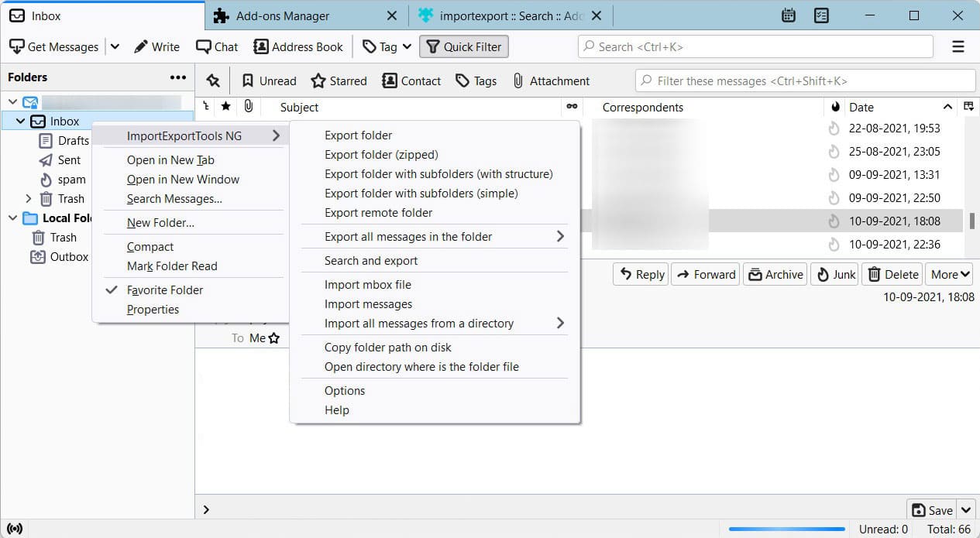Screen dimensions: 980x538
Task: Click the pin icon in the quick filter bar
Action: pos(212,81)
